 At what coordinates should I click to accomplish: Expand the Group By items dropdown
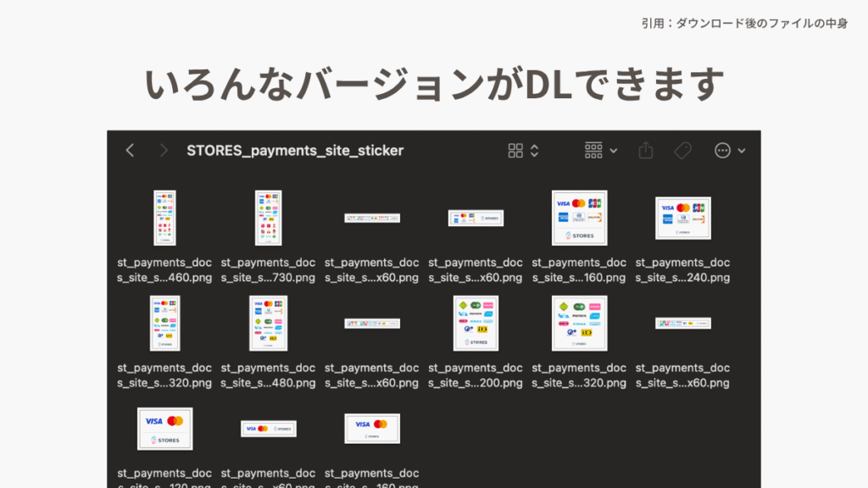601,151
